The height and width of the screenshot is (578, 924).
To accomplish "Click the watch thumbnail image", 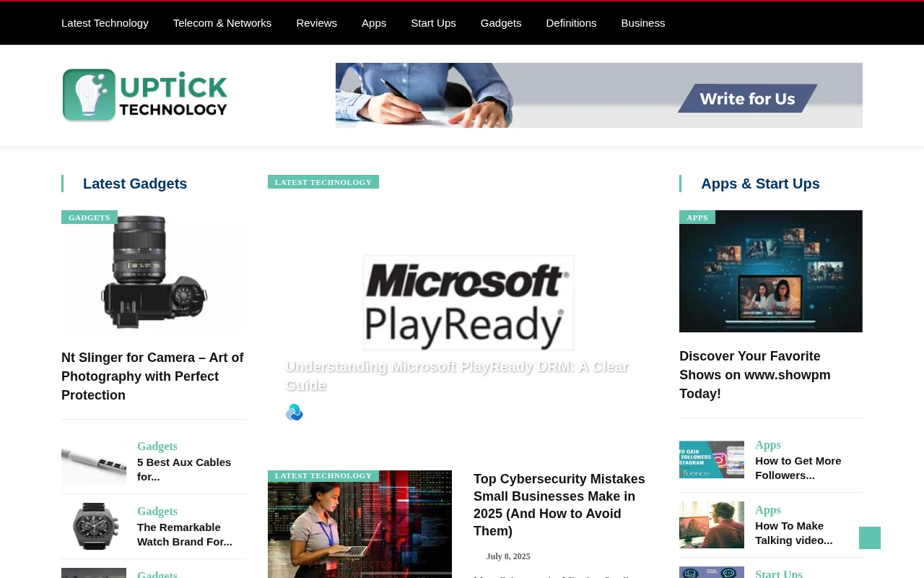I will click(x=94, y=526).
